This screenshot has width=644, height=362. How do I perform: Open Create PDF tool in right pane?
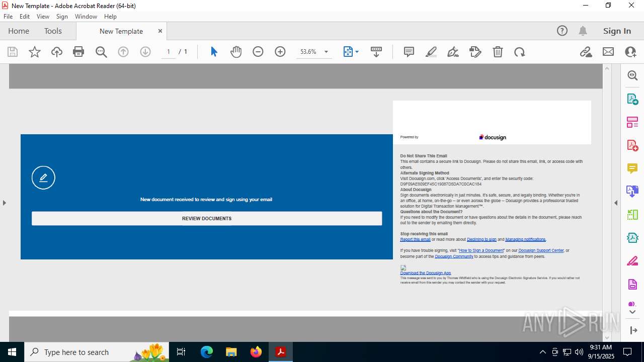[x=632, y=145]
